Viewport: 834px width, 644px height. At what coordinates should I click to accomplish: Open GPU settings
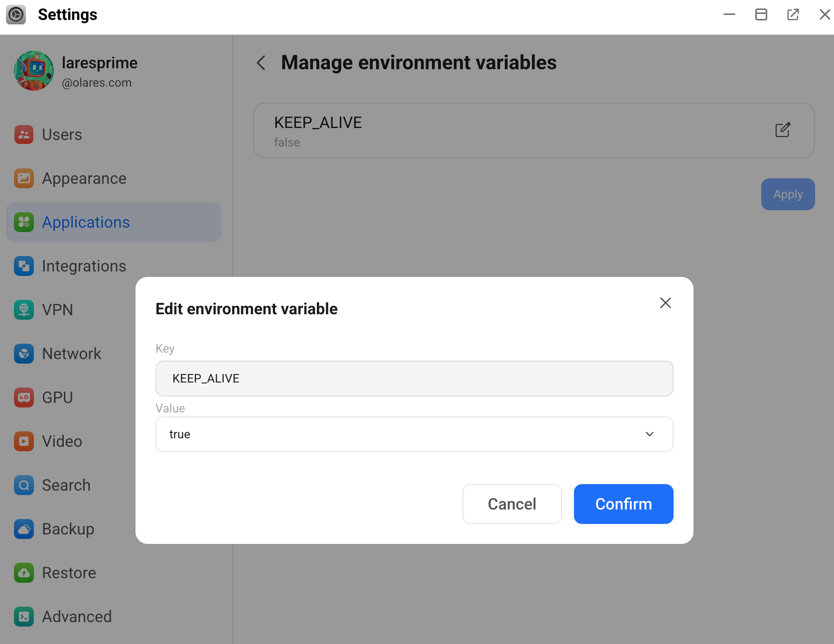click(x=57, y=397)
